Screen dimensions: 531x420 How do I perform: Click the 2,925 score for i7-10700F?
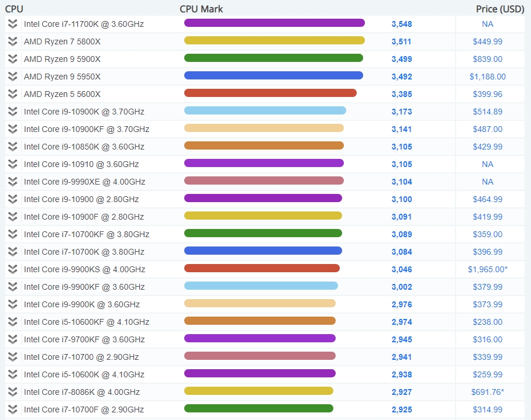pyautogui.click(x=402, y=409)
